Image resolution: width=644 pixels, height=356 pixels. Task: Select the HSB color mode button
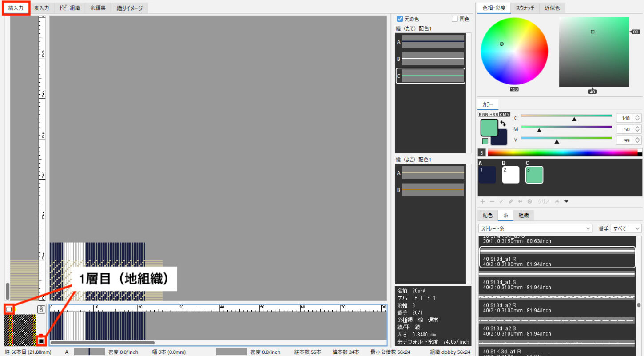pos(493,115)
